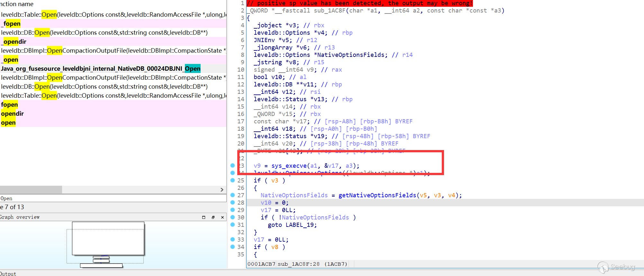Click the restore icon in Graph overview header
The height and width of the screenshot is (276, 644).
(204, 217)
